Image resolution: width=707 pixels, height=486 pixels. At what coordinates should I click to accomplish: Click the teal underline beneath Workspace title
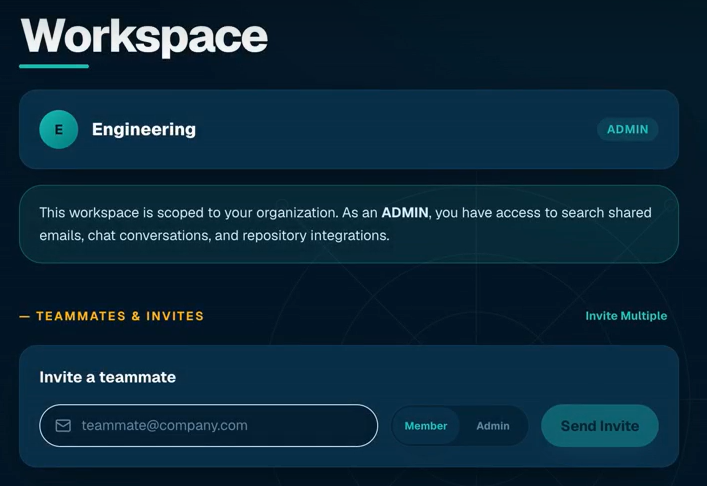point(54,66)
